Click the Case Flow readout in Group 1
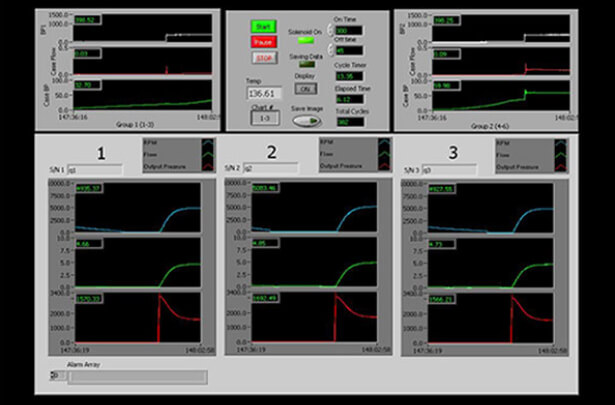Screen dimensions: 615x405 pos(87,53)
